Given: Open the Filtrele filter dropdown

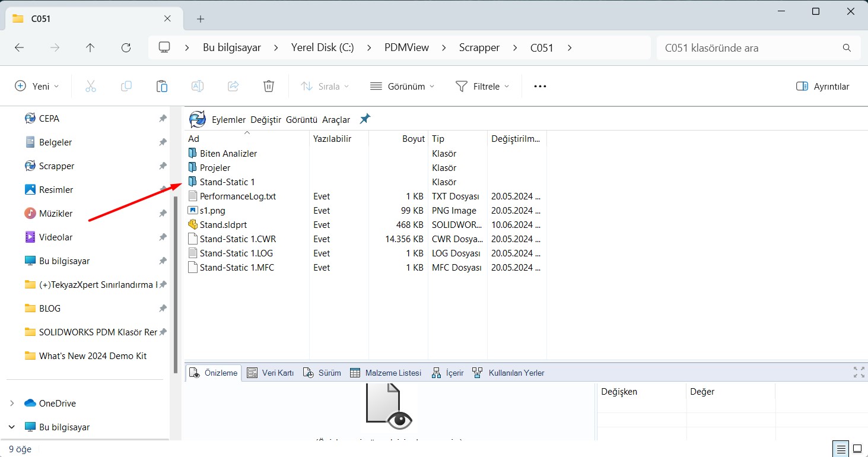Looking at the screenshot, I should (x=482, y=86).
